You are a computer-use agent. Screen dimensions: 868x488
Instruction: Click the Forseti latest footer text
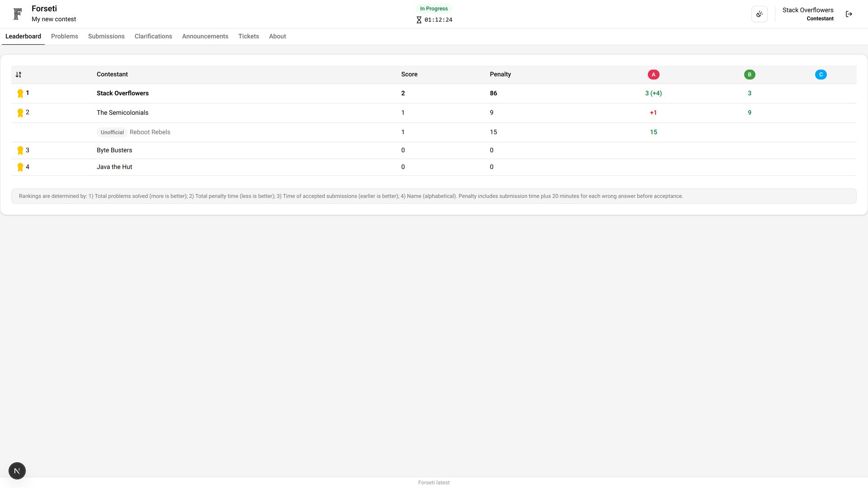434,483
